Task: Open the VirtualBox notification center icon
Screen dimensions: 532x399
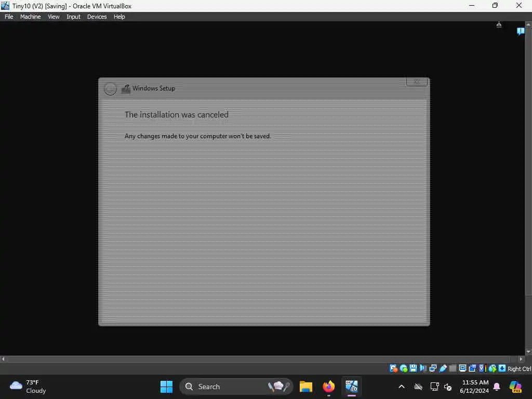Action: (521, 32)
